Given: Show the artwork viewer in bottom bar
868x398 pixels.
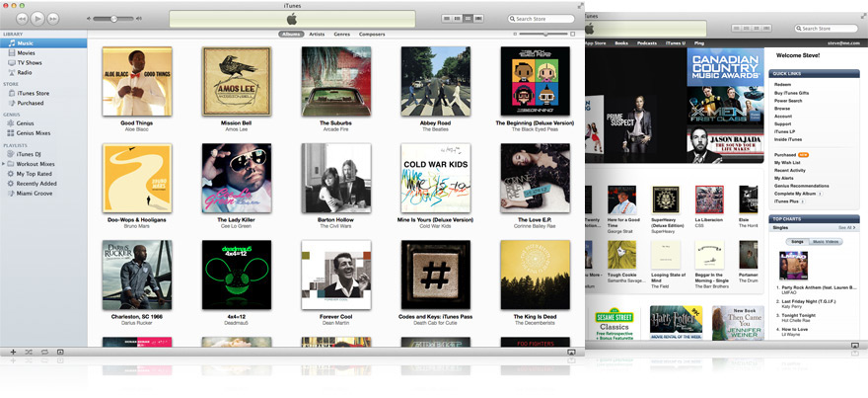Looking at the screenshot, I should tap(60, 352).
